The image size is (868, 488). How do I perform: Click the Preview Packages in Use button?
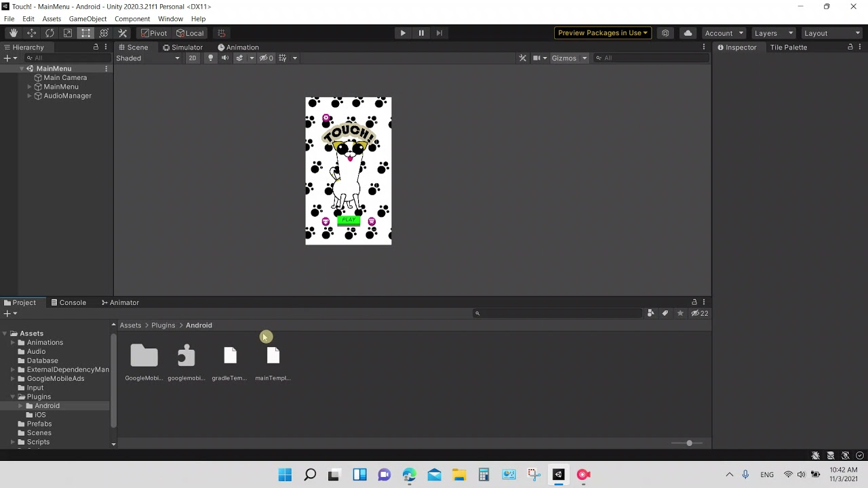pyautogui.click(x=602, y=33)
